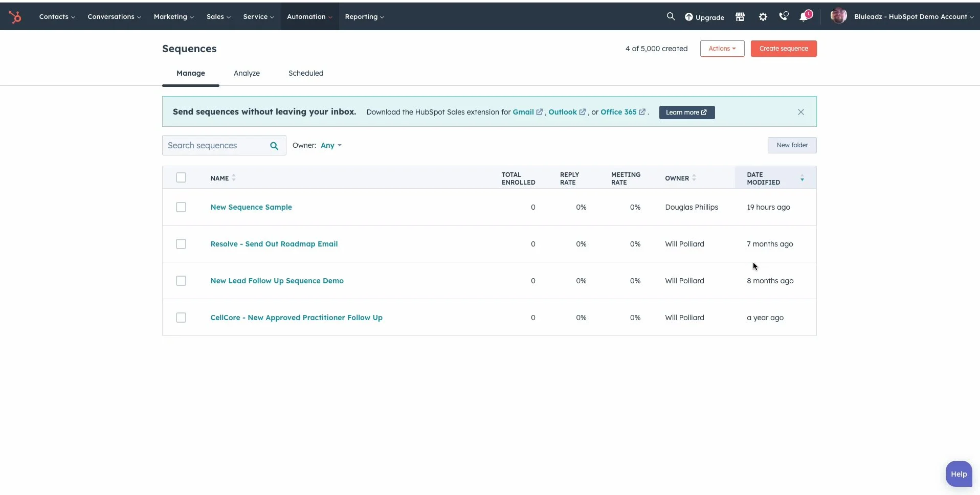The width and height of the screenshot is (980, 495).
Task: Click 'a year ago' date cell
Action: [765, 318]
